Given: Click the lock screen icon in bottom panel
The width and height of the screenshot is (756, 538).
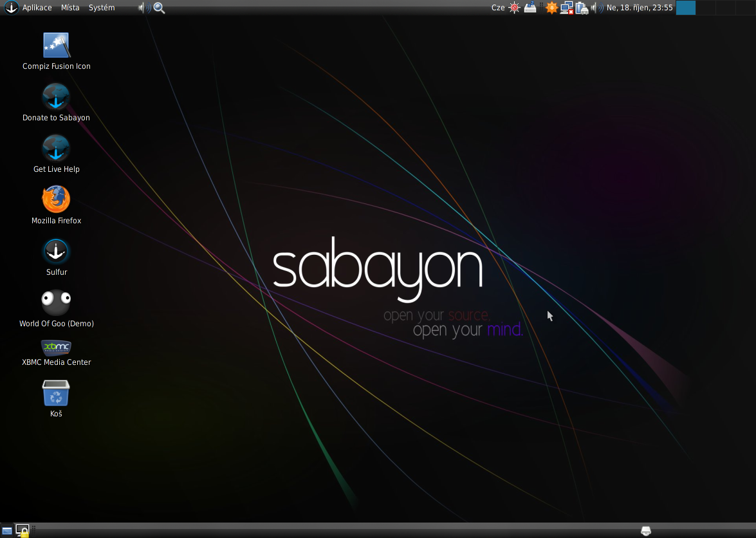Looking at the screenshot, I should (22, 531).
